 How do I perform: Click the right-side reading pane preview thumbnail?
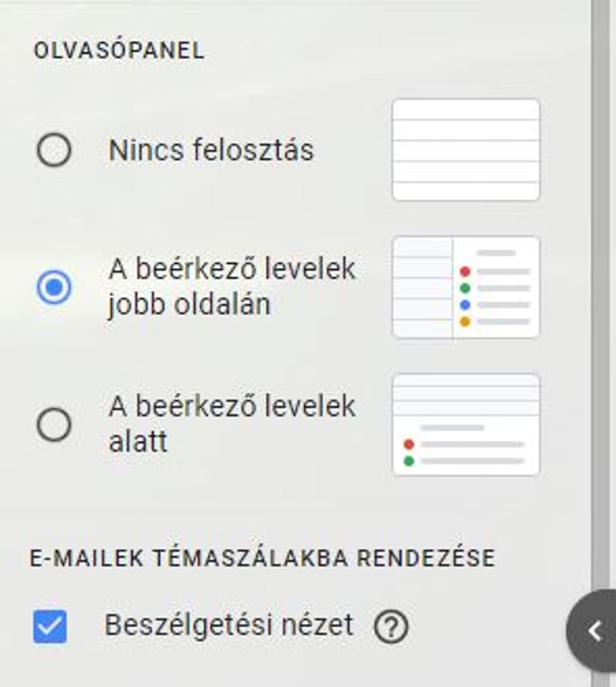[x=466, y=288]
